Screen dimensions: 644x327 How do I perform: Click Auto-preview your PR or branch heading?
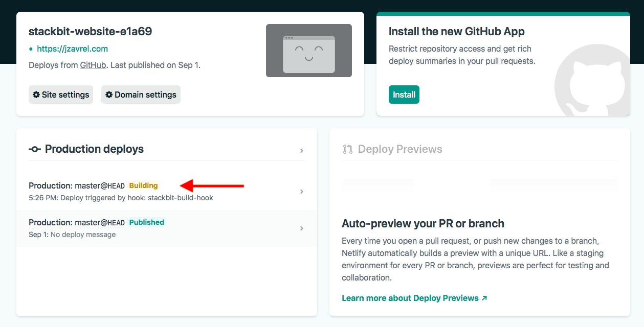[x=423, y=223]
